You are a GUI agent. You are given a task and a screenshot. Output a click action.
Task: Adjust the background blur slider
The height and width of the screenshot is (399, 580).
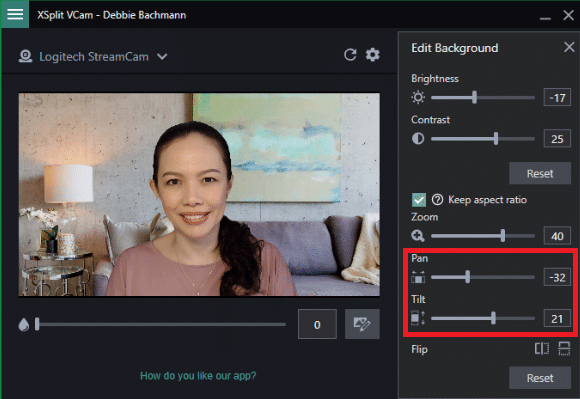(161, 324)
